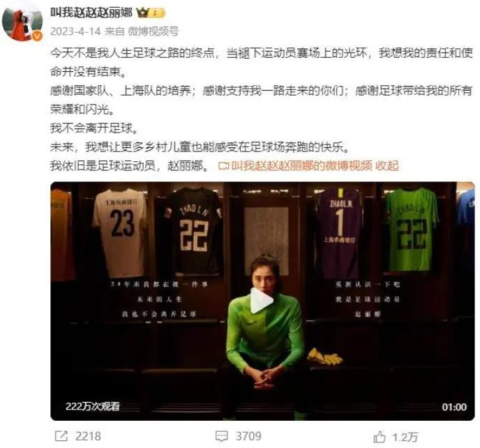Click the 微博视频号 source link

pyautogui.click(x=153, y=31)
